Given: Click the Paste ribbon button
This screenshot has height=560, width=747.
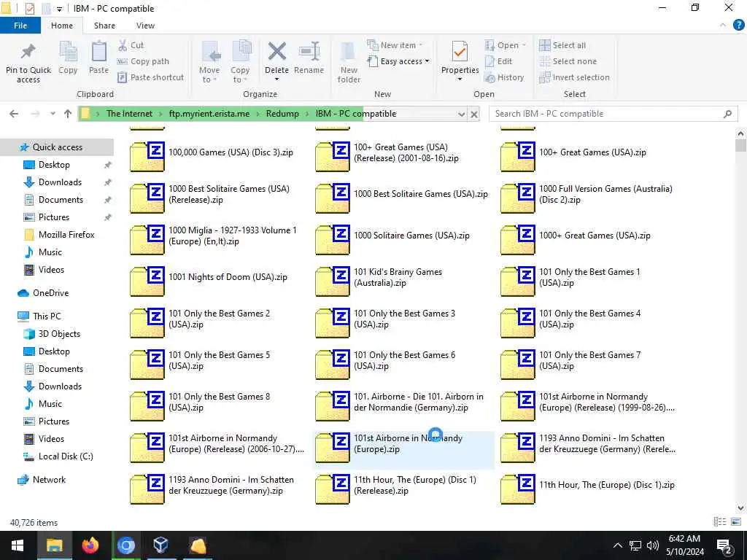Looking at the screenshot, I should point(98,58).
